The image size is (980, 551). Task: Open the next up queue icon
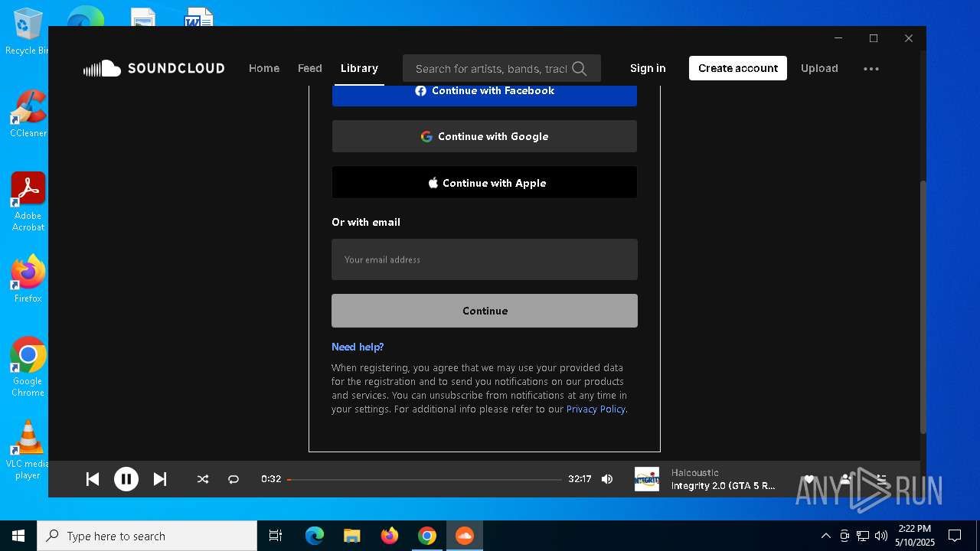(881, 479)
